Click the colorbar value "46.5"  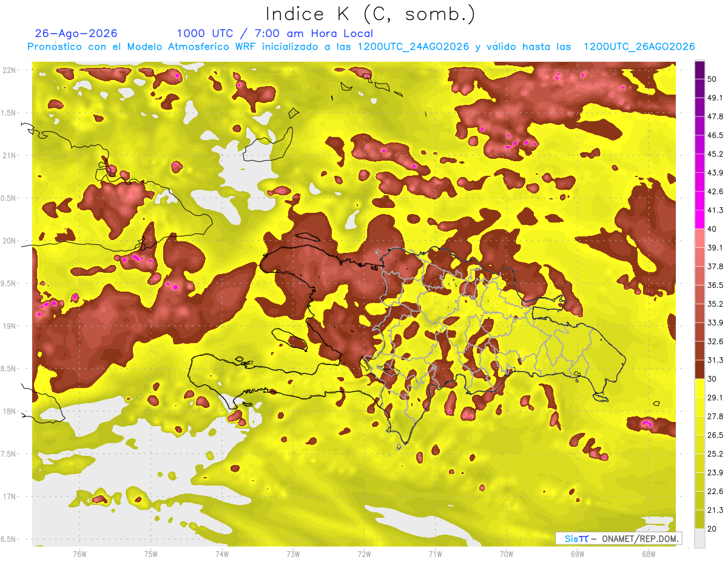tap(715, 136)
